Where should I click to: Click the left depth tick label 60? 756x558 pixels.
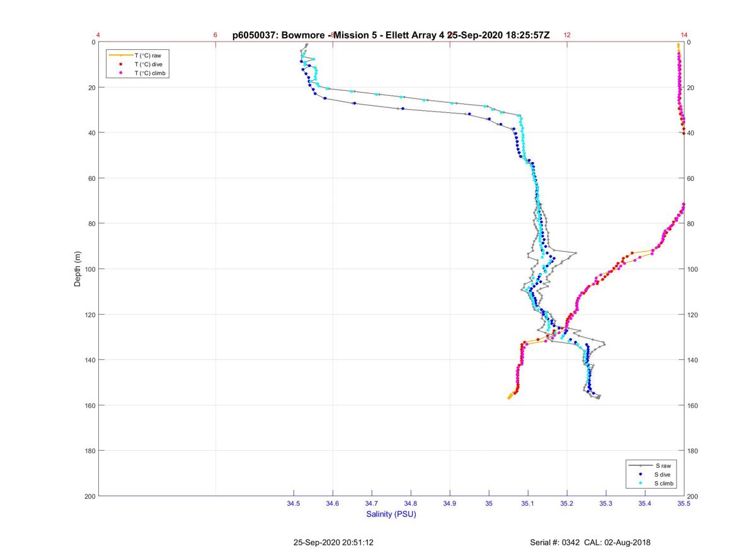(91, 178)
